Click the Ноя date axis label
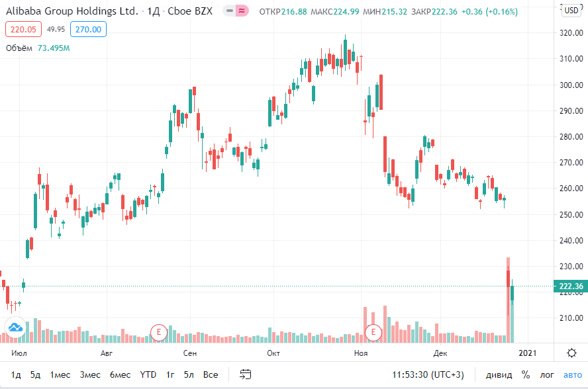 click(x=361, y=353)
